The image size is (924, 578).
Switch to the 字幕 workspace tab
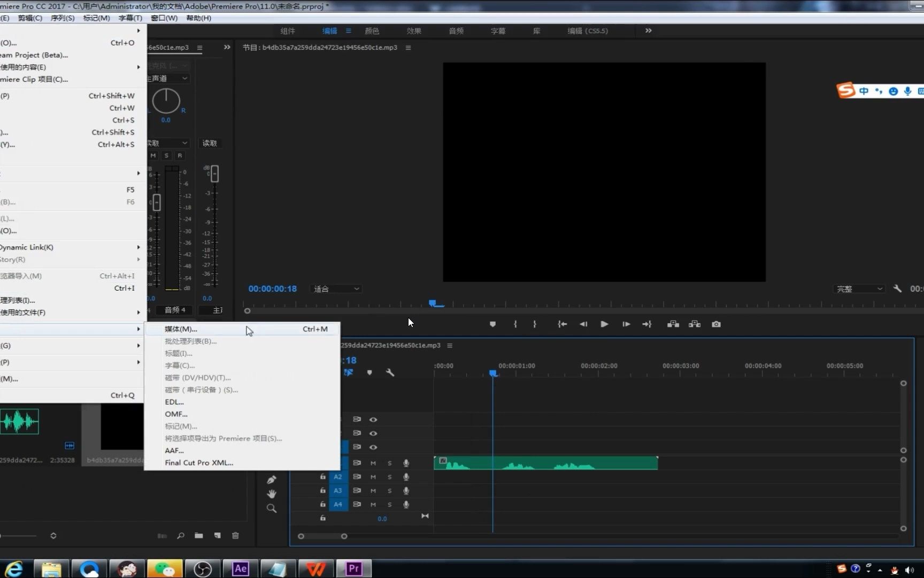coord(498,31)
